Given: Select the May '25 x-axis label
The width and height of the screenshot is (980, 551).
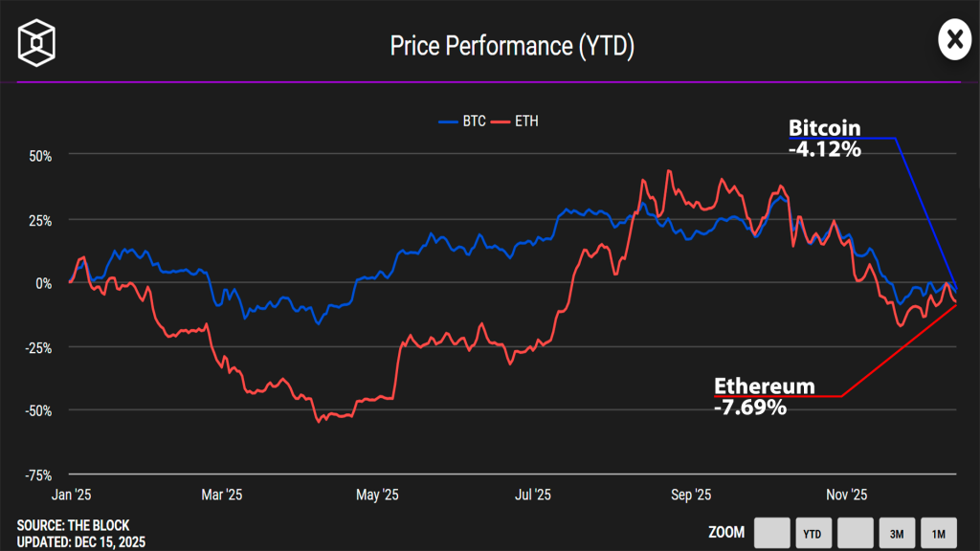Looking at the screenshot, I should [x=376, y=495].
